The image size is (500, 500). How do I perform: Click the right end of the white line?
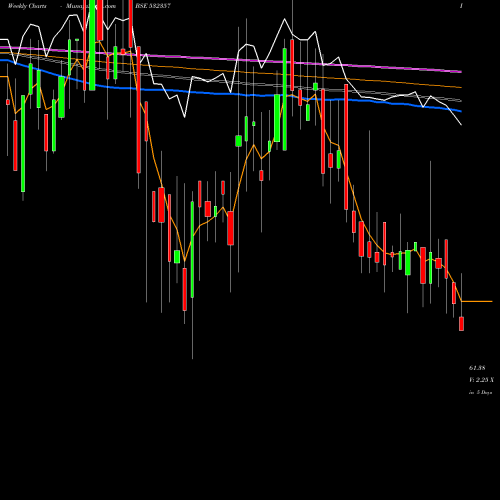[461, 124]
